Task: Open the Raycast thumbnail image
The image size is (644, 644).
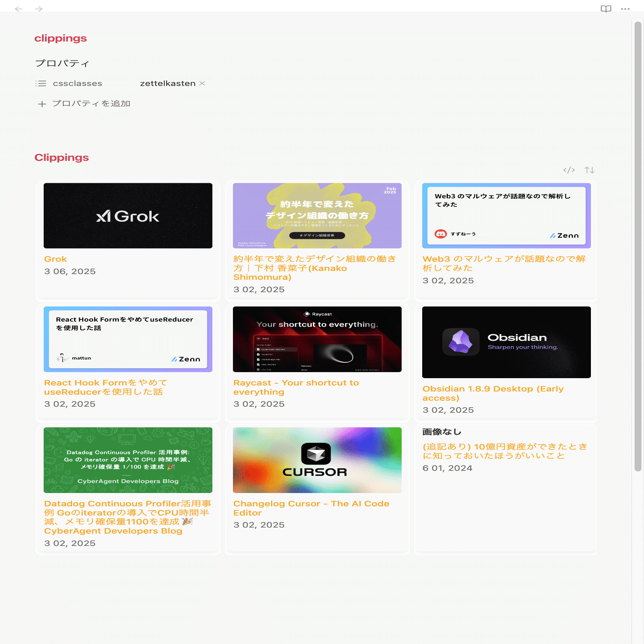Action: pyautogui.click(x=317, y=339)
